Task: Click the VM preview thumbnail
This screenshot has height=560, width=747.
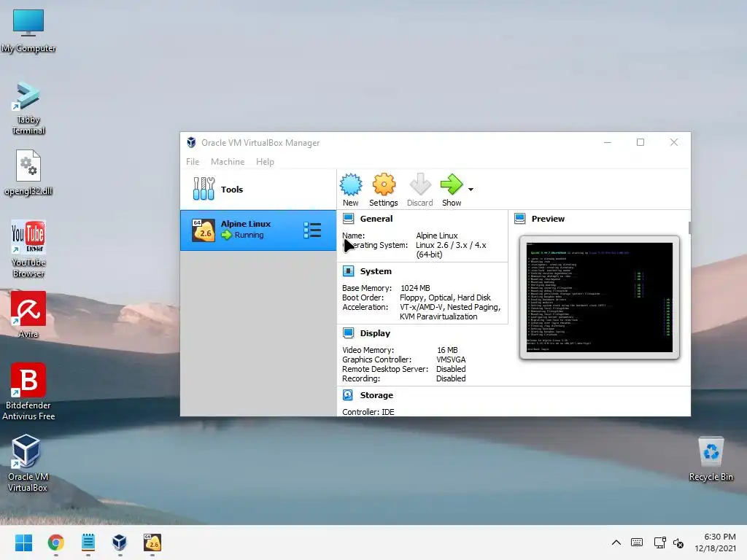Action: coord(600,297)
